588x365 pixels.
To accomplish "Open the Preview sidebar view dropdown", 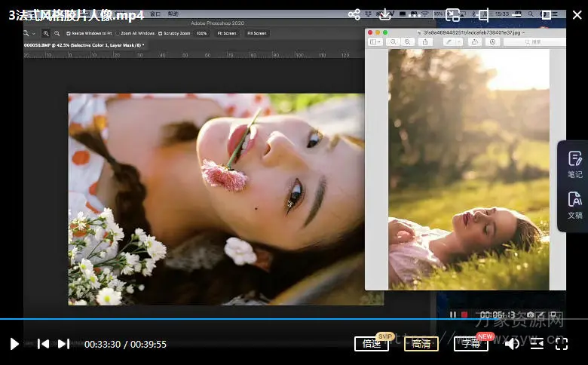I will point(375,42).
